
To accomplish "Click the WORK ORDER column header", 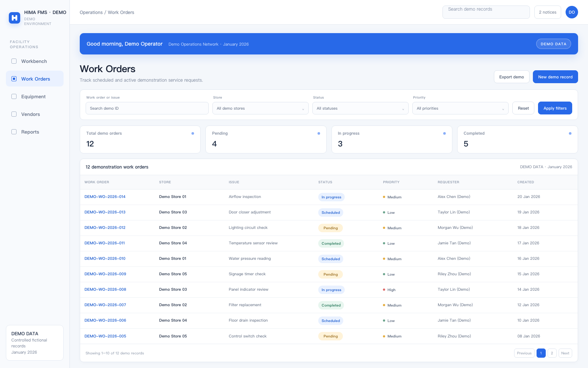I will pos(97,182).
